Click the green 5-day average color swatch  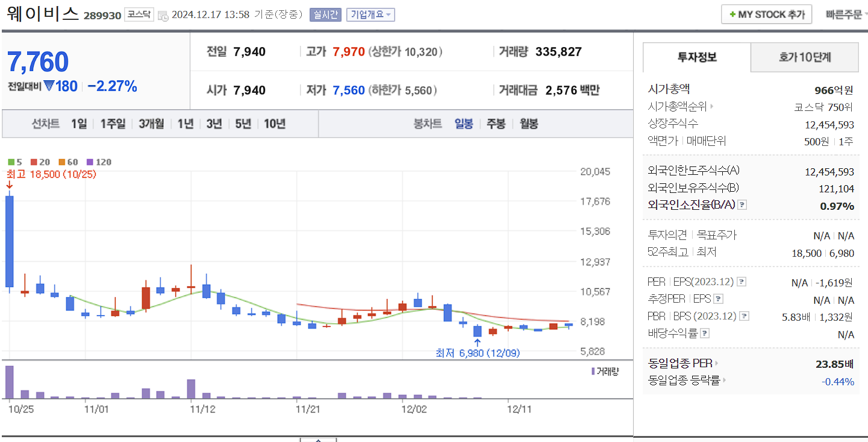(11, 162)
